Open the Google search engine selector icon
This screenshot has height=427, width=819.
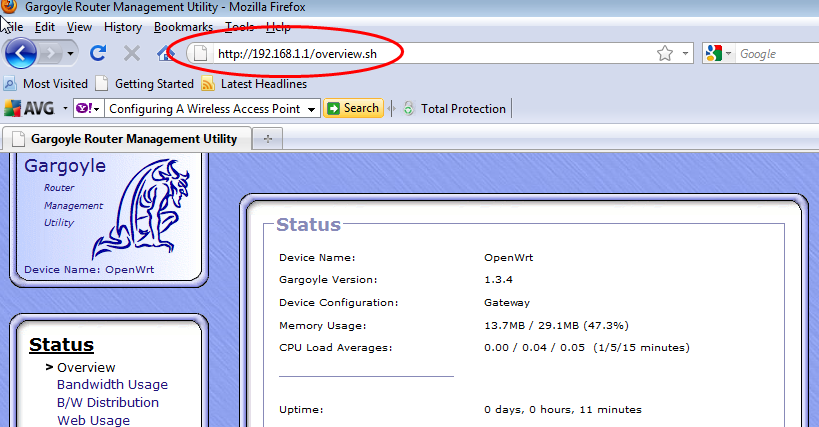click(x=718, y=53)
